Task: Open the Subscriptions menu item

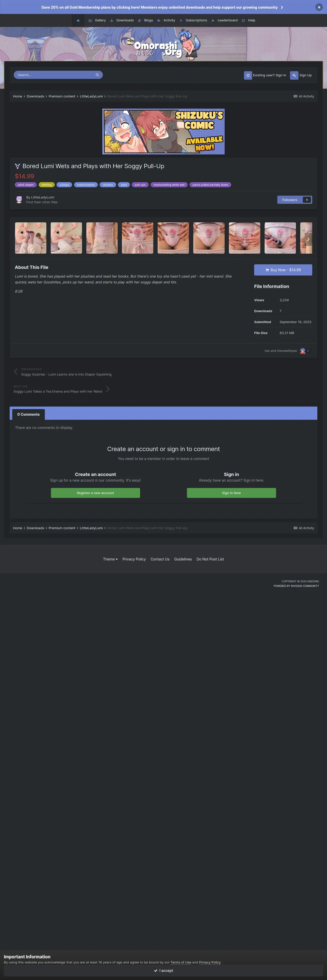Action: 193,21
